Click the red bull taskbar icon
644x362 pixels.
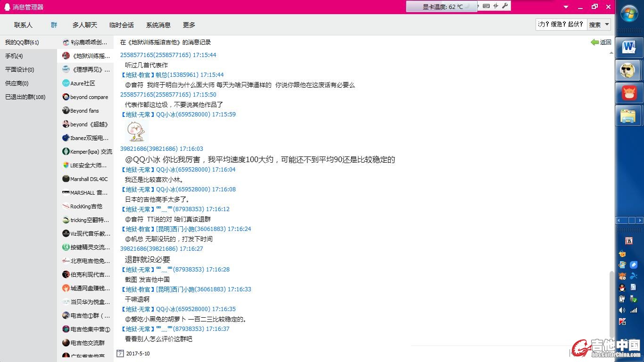pos(628,93)
